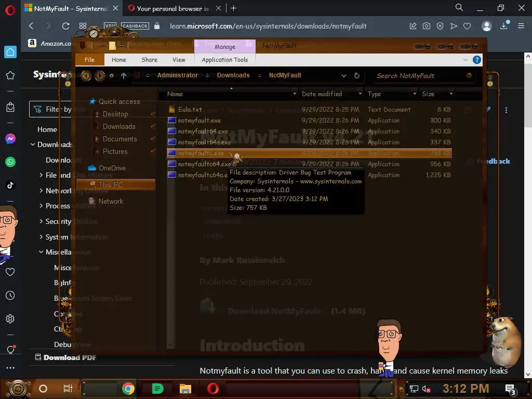
Task: Open File Explorer from the taskbar
Action: 185,389
